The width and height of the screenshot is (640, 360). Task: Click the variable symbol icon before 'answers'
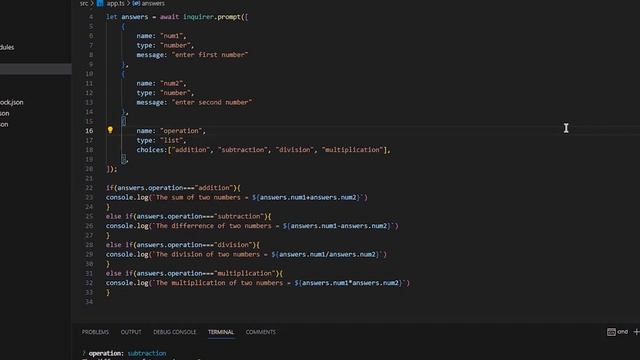point(136,3)
